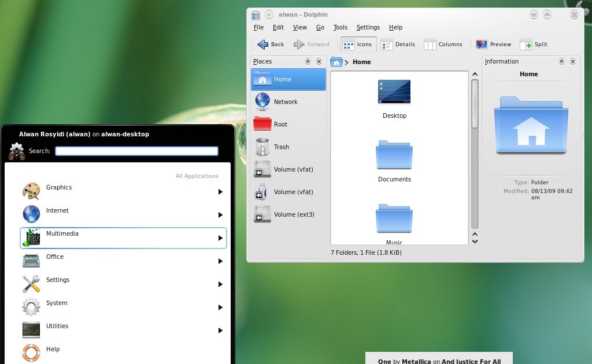Expand the Internet submenu arrow
Viewport: 592px width, 364px height.
point(220,215)
